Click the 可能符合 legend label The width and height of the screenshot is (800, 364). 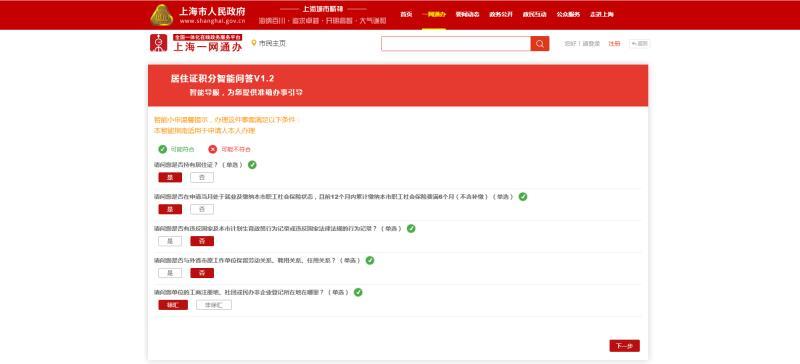point(182,149)
